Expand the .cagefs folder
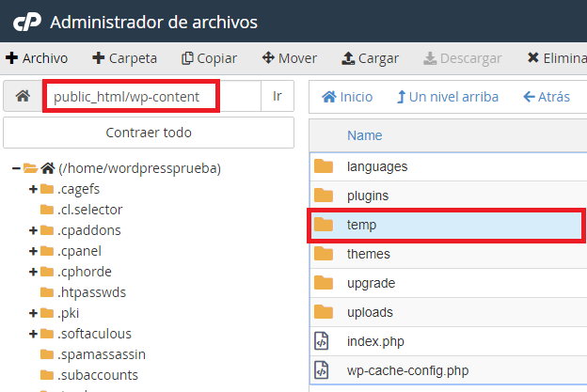The width and height of the screenshot is (587, 392). tap(33, 189)
